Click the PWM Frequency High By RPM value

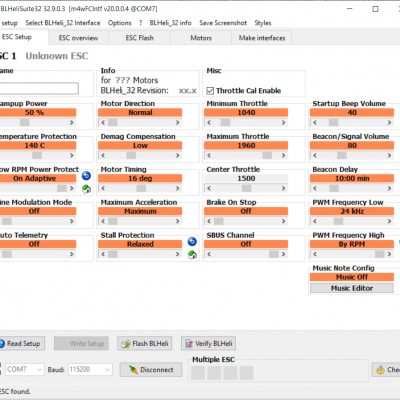click(352, 244)
